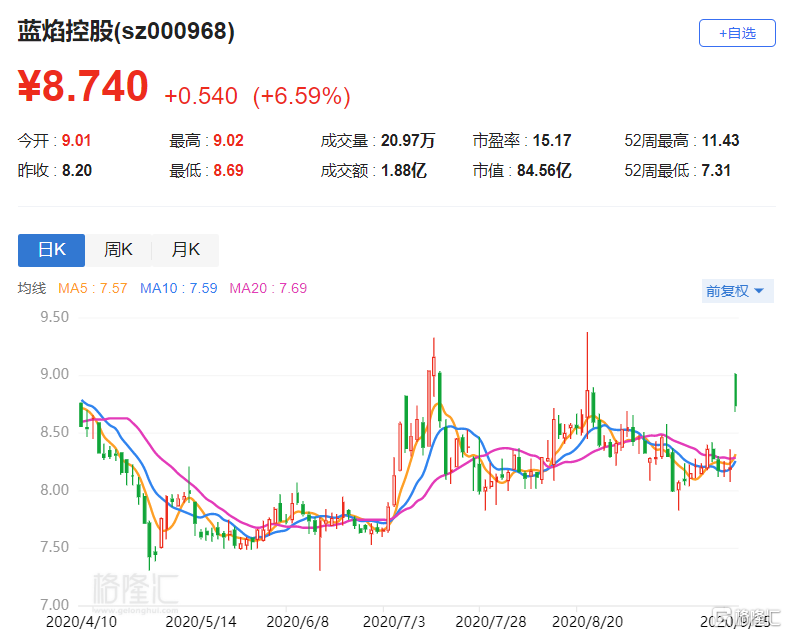Switch to 日K daily chart tab

(51, 249)
